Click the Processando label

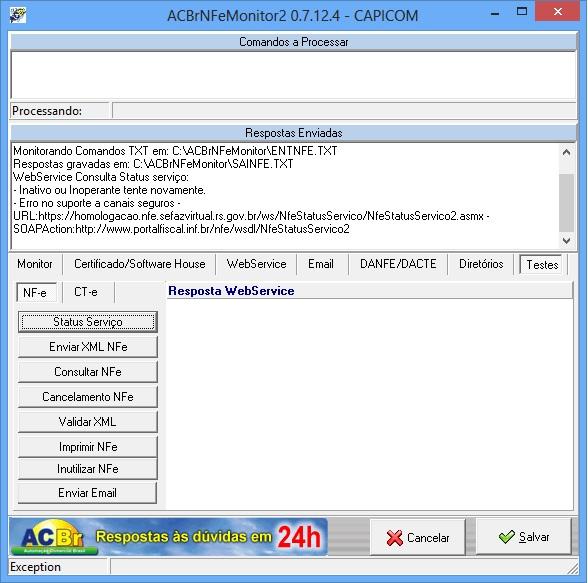[x=47, y=111]
